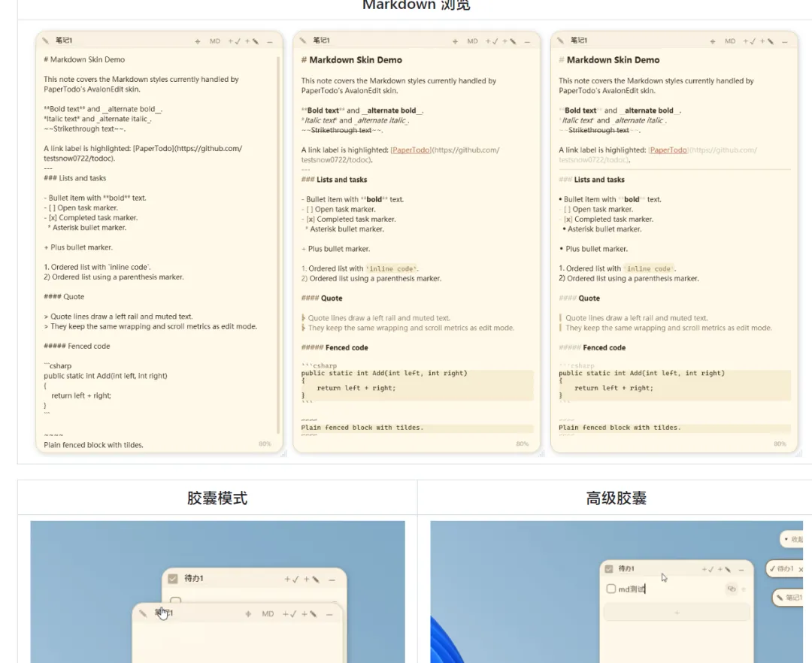Click 'Fenced code' heading in the middle note

coord(347,348)
